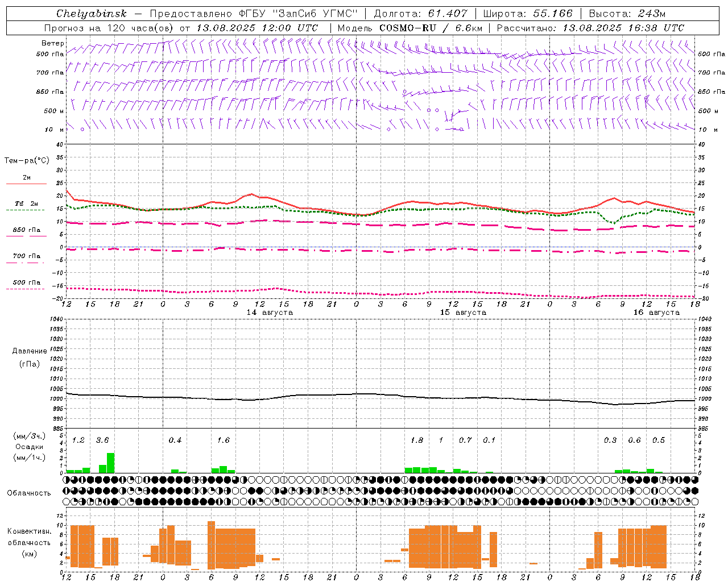This screenshot has height=582, width=728.
Task: Click the 'Ветер' wind panel label
Action: (x=52, y=43)
